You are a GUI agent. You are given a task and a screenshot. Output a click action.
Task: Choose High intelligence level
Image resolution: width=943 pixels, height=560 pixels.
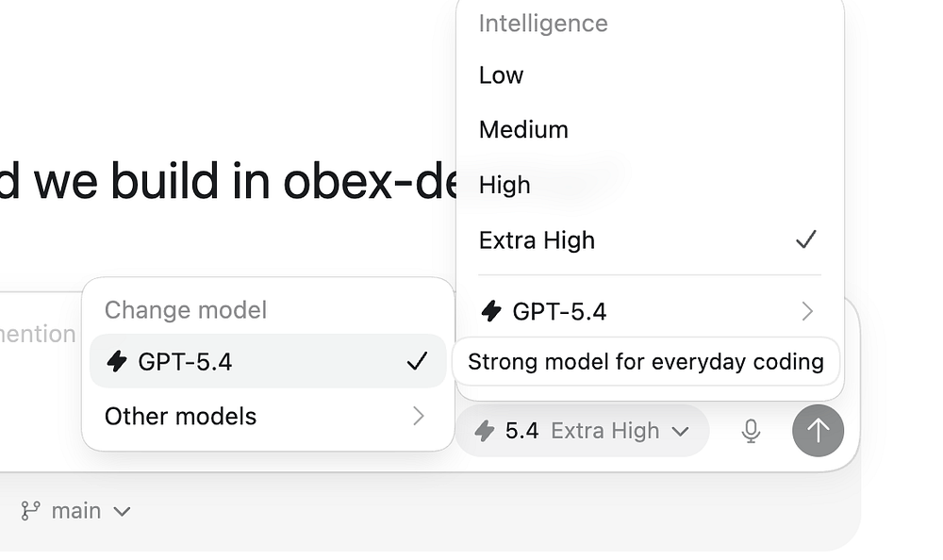[x=505, y=185]
